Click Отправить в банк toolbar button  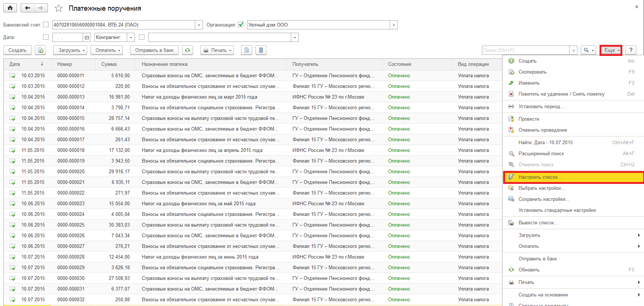[154, 50]
